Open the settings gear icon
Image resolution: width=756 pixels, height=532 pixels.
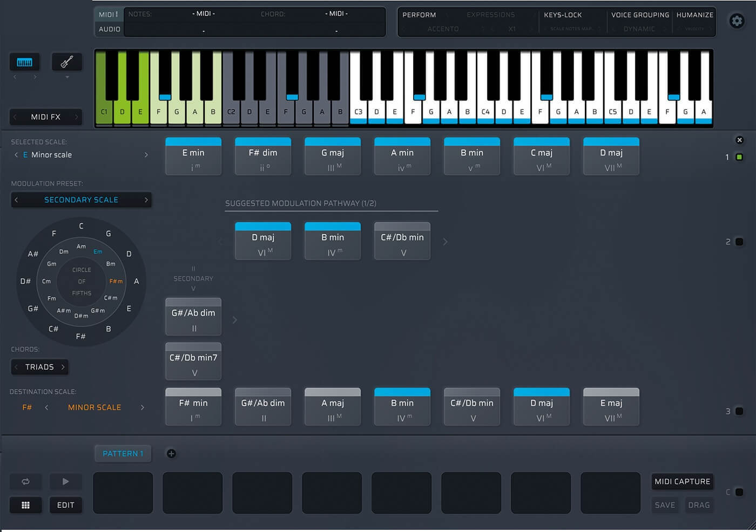(737, 21)
